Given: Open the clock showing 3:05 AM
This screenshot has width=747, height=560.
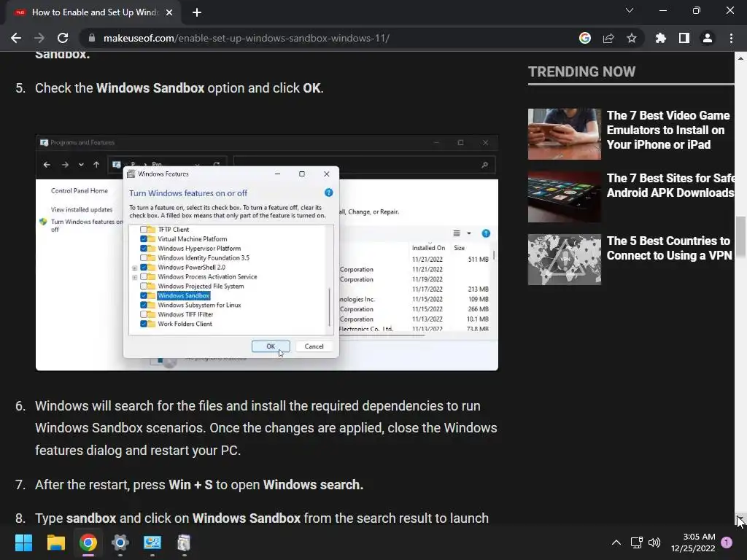Looking at the screenshot, I should click(x=693, y=542).
